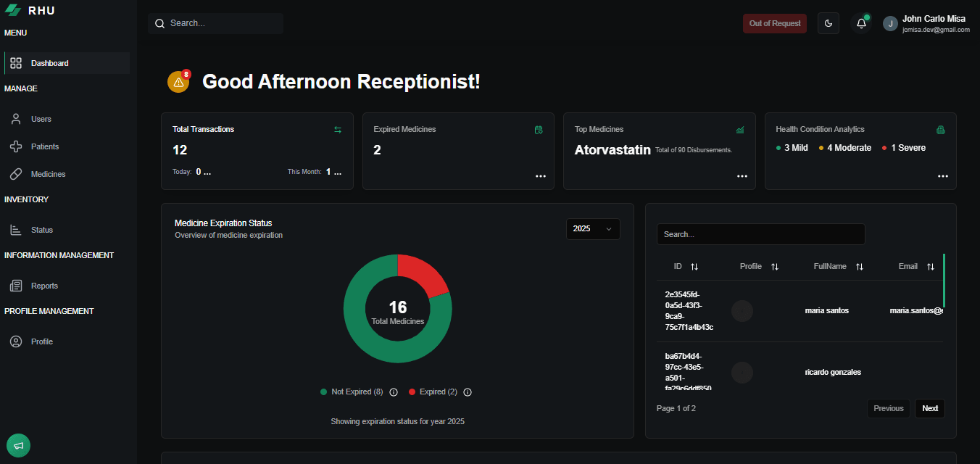
Task: Click the red Expired donut segment
Action: 424,274
